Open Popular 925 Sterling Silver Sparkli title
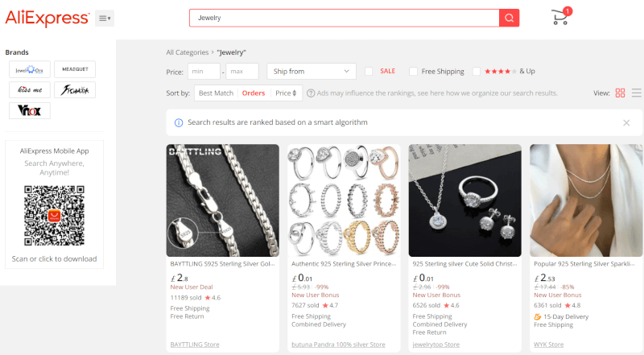The height and width of the screenshot is (355, 644). tap(584, 264)
